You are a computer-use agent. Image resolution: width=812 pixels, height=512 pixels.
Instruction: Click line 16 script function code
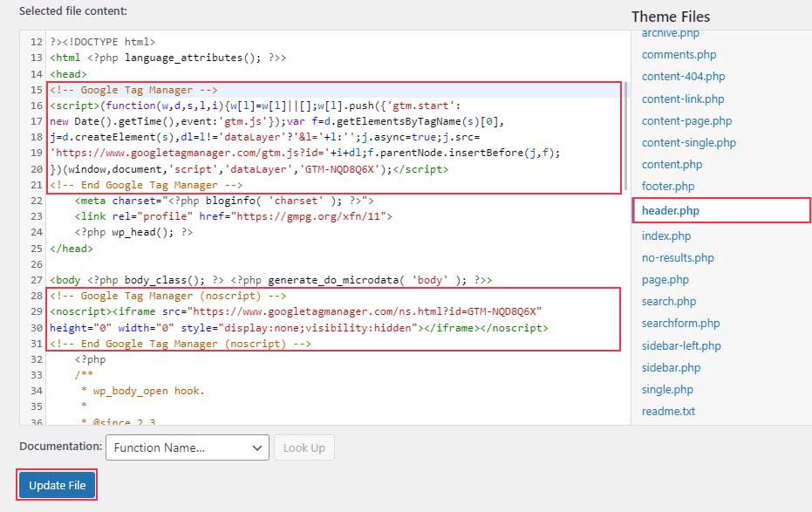(255, 106)
